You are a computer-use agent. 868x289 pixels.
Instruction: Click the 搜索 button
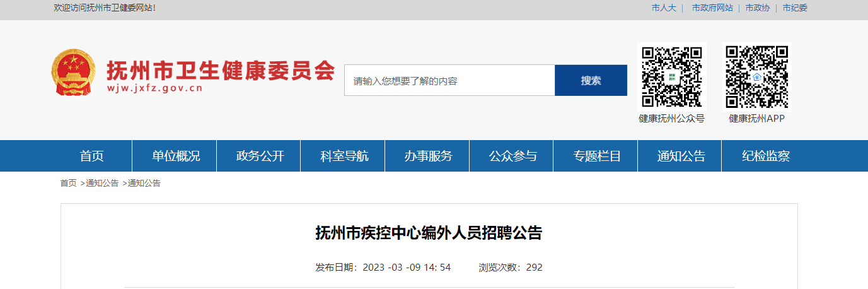tap(591, 80)
